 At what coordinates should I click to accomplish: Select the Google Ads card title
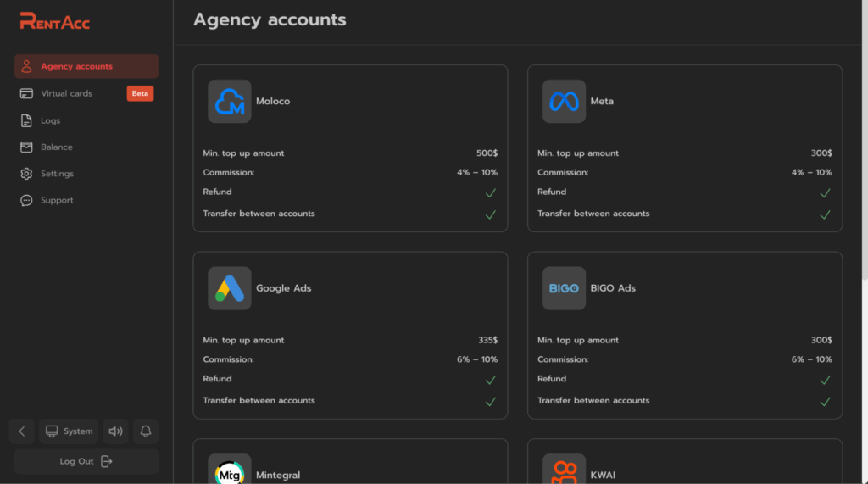click(283, 288)
